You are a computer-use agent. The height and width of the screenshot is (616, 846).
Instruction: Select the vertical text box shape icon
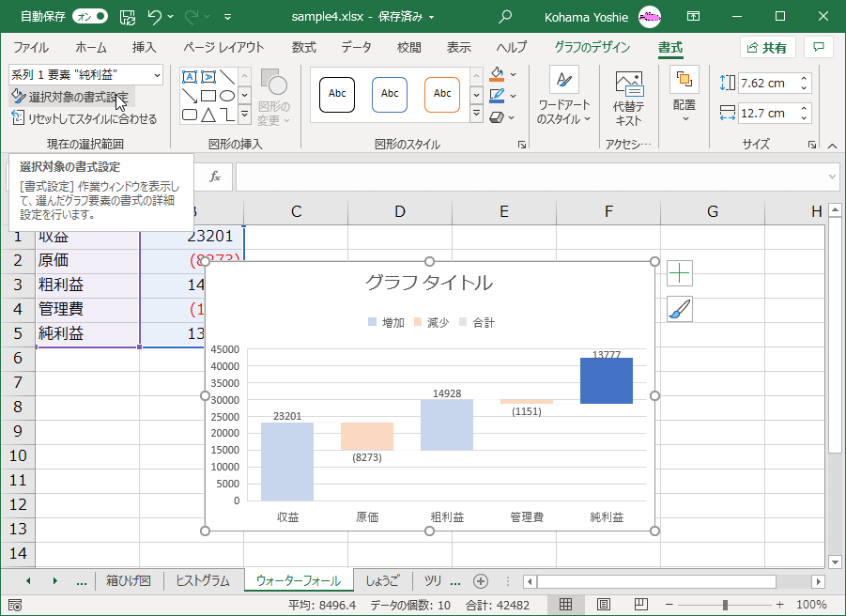pos(208,77)
